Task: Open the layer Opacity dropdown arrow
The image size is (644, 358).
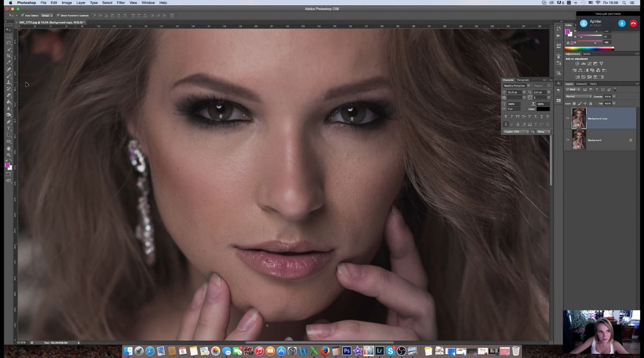Action: [x=614, y=97]
